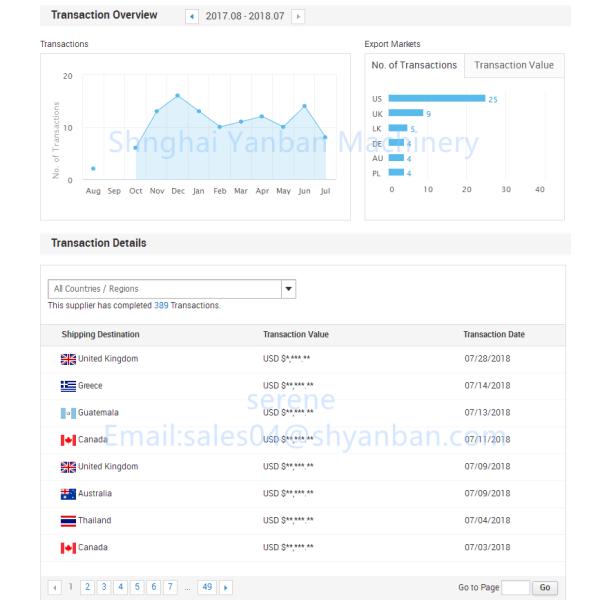Select the No. of Transactions tab
The image size is (600, 600).
(414, 65)
